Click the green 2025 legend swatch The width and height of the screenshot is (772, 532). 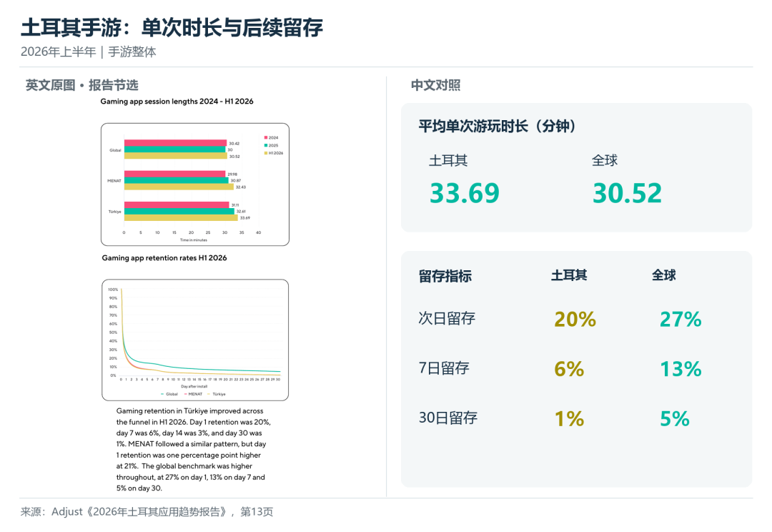pos(266,145)
